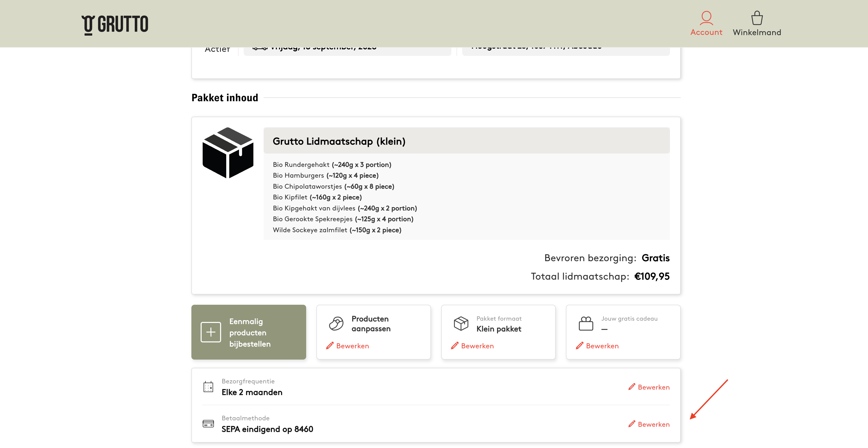Screen dimensions: 868x448
Task: Click 'Bio Kipgehakt van dijvlees' line
Action: (345, 208)
